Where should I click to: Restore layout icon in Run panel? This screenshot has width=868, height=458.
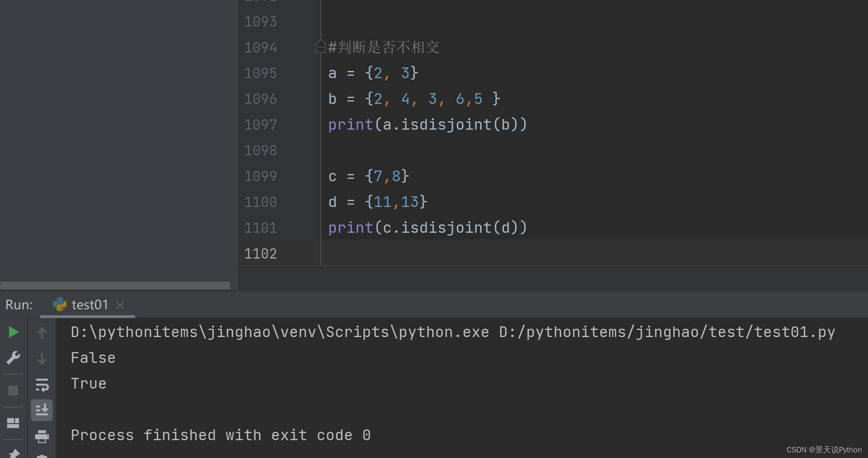coord(13,423)
